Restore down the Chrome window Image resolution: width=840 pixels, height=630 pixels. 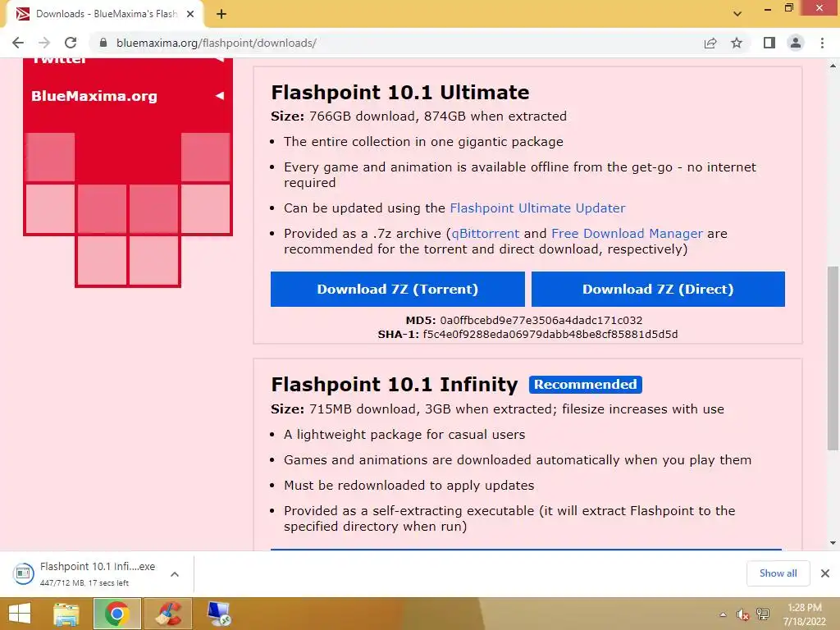[x=788, y=8]
